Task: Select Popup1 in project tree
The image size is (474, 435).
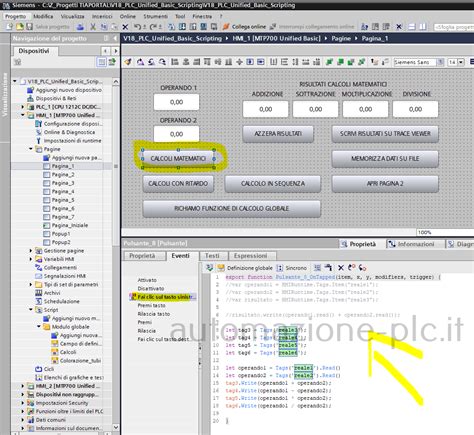Action: click(61, 234)
